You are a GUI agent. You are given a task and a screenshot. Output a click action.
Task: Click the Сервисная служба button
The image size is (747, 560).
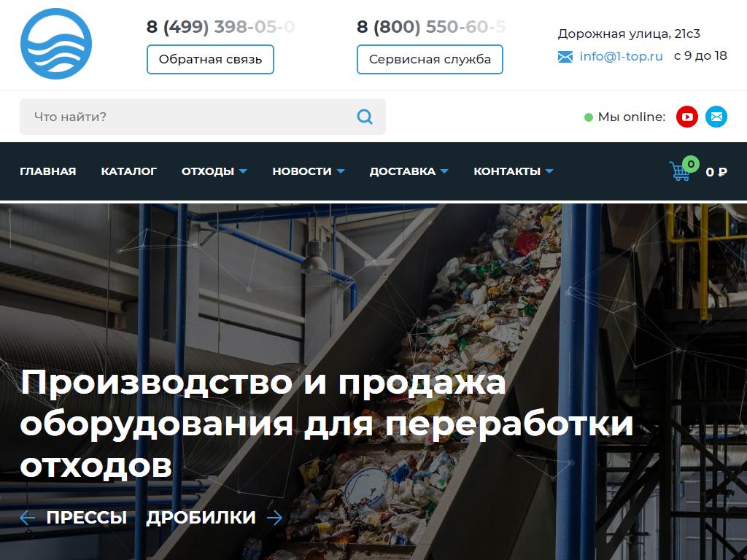[x=430, y=60]
